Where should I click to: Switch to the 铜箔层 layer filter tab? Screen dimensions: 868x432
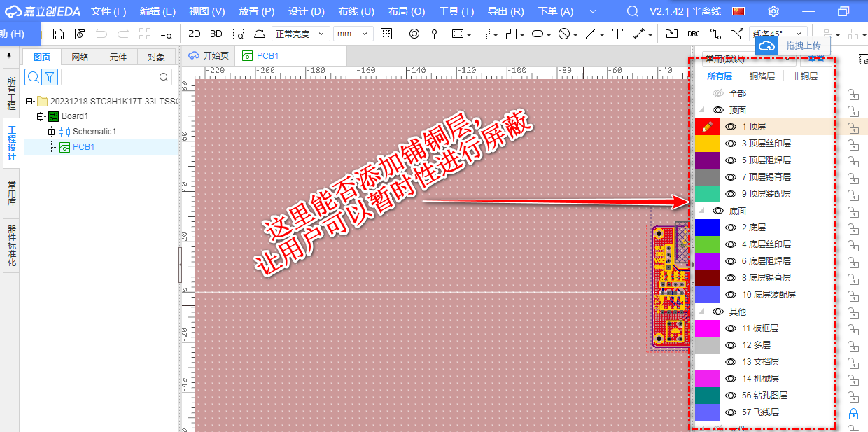[x=762, y=76]
